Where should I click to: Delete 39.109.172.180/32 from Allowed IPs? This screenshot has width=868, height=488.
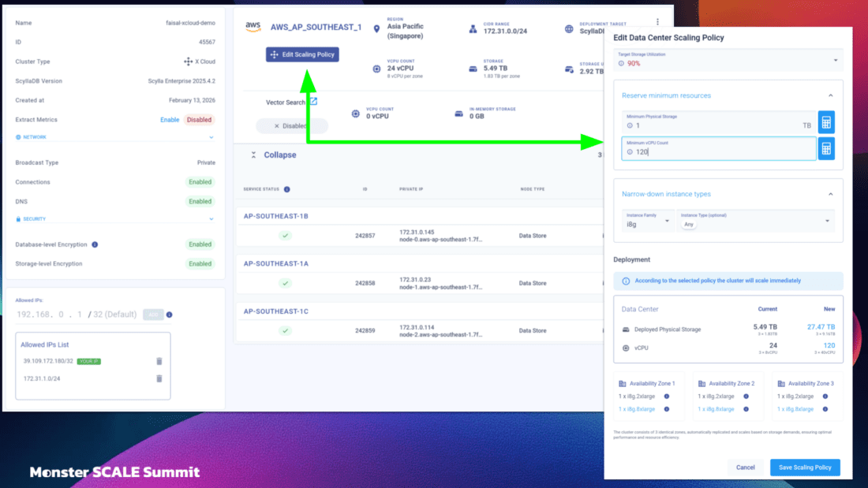159,361
